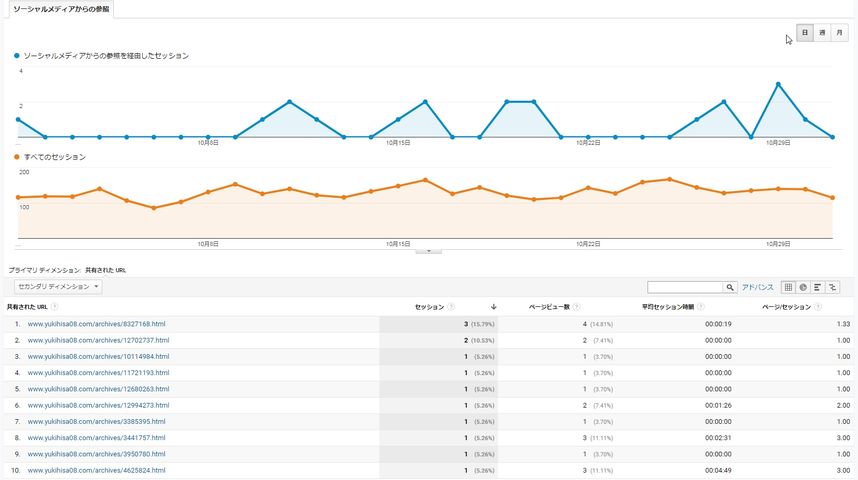
Task: Toggle graph to weekly (週) view
Action: pos(822,33)
